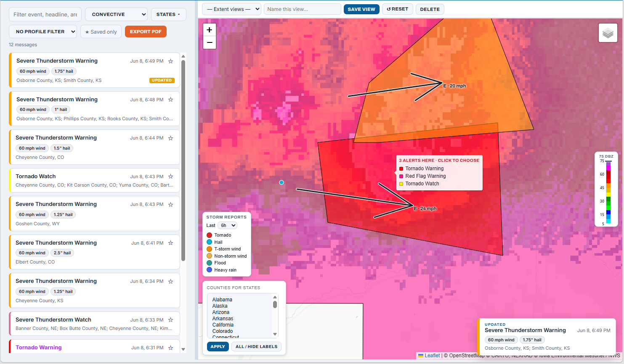Click the states list scroll up arrow

(x=275, y=297)
